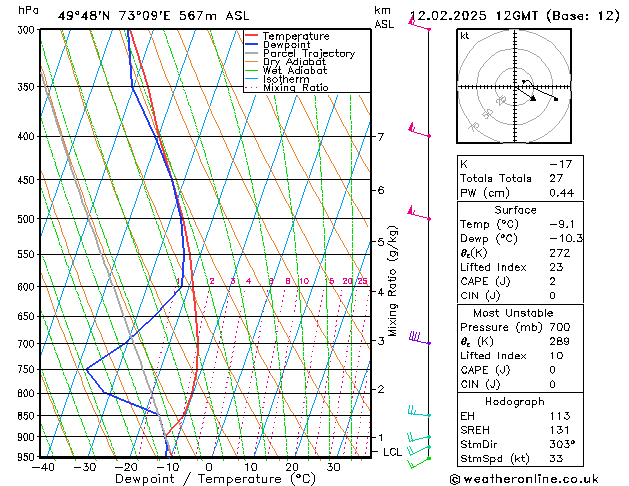Click the LCL label on right axis

(393, 452)
